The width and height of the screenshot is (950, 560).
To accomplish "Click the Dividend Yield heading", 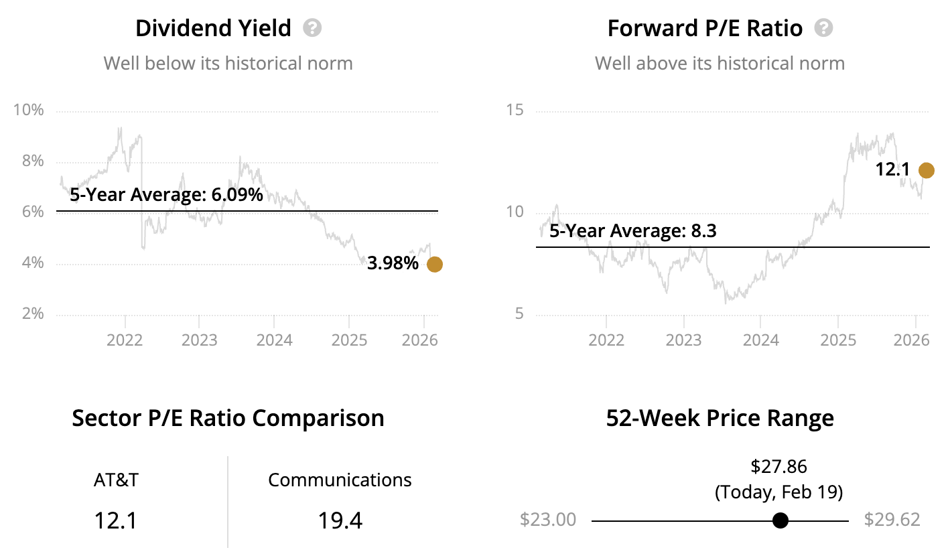I will pyautogui.click(x=213, y=28).
